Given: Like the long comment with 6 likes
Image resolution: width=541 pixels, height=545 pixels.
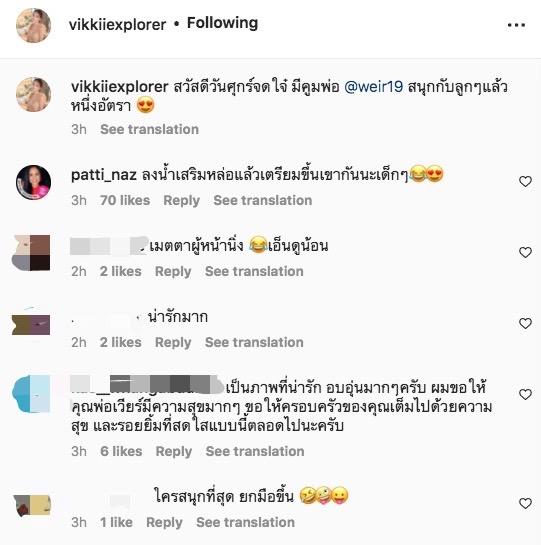Looking at the screenshot, I should pyautogui.click(x=525, y=394).
